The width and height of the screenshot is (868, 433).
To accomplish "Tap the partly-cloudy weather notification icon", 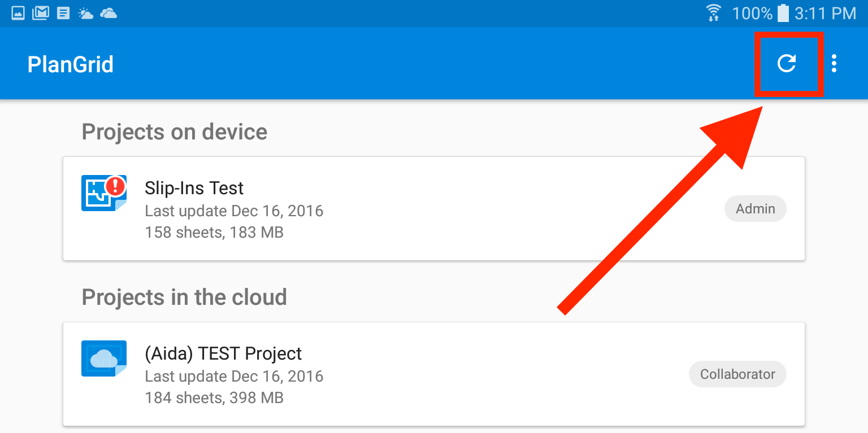I will [86, 13].
